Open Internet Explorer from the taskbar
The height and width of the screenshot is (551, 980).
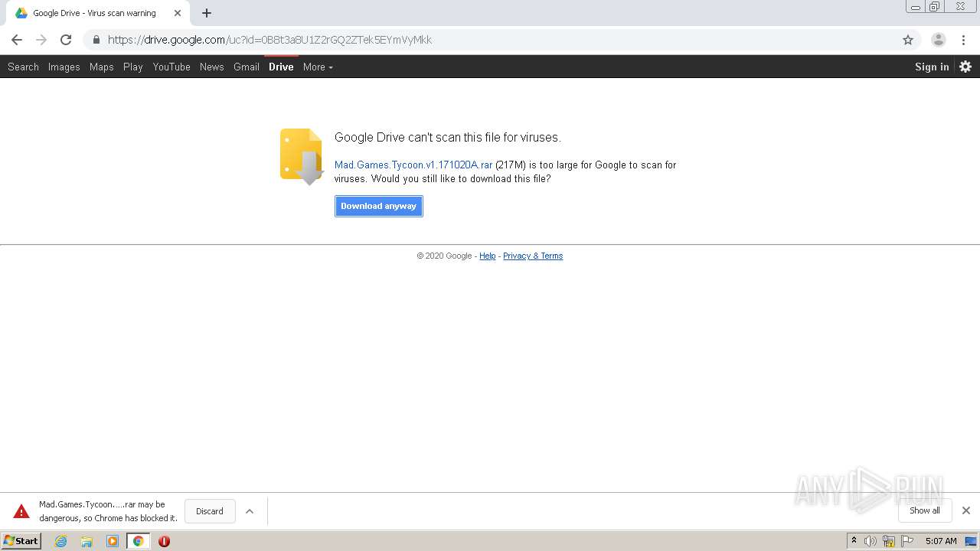(x=60, y=541)
